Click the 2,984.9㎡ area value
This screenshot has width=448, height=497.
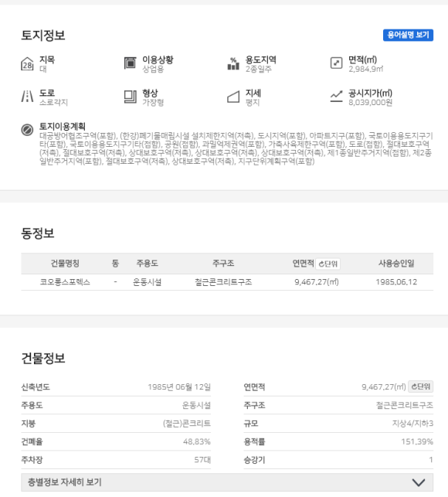point(366,69)
